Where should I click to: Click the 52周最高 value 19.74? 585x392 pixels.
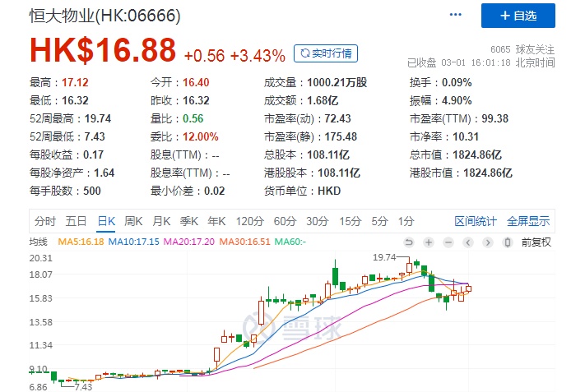(98, 118)
